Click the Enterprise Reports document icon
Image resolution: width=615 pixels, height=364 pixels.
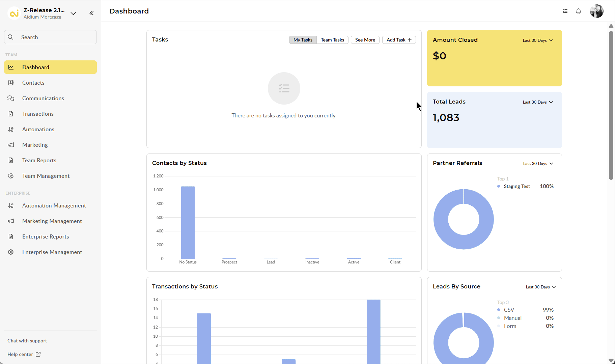point(11,236)
